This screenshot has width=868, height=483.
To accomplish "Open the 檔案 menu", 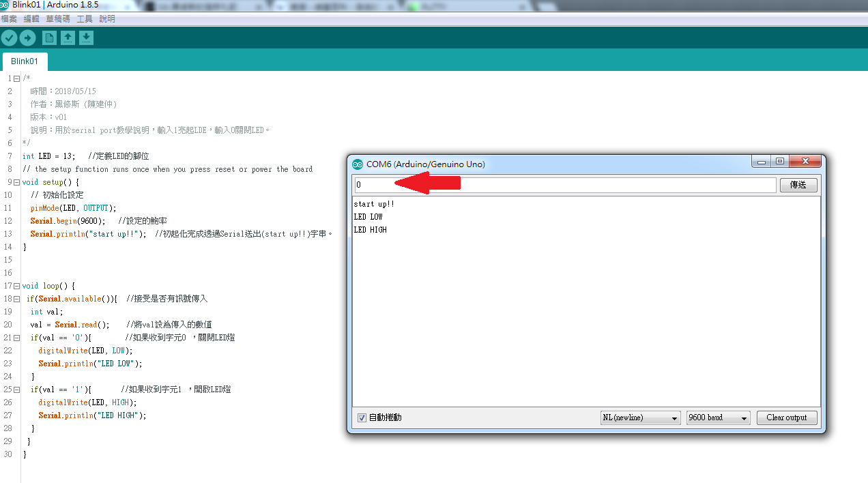I will coord(9,18).
